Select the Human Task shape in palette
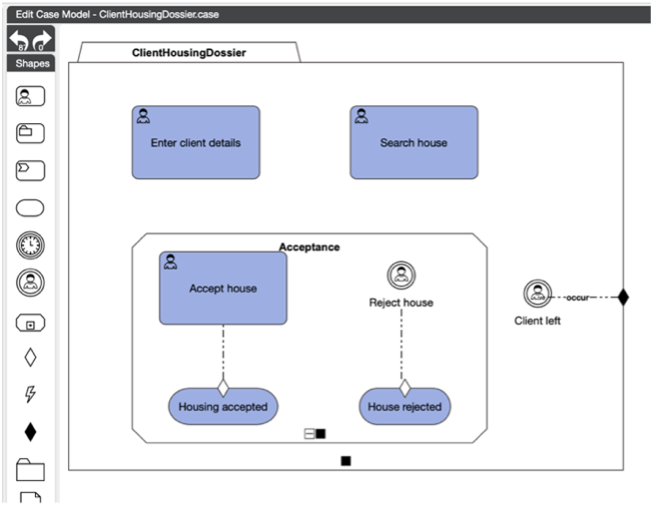This screenshot has height=507, width=653. tap(30, 96)
